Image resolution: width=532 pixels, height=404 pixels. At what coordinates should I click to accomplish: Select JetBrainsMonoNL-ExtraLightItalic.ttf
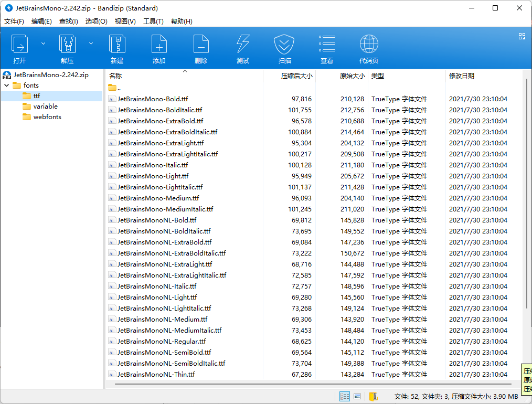[x=172, y=275]
